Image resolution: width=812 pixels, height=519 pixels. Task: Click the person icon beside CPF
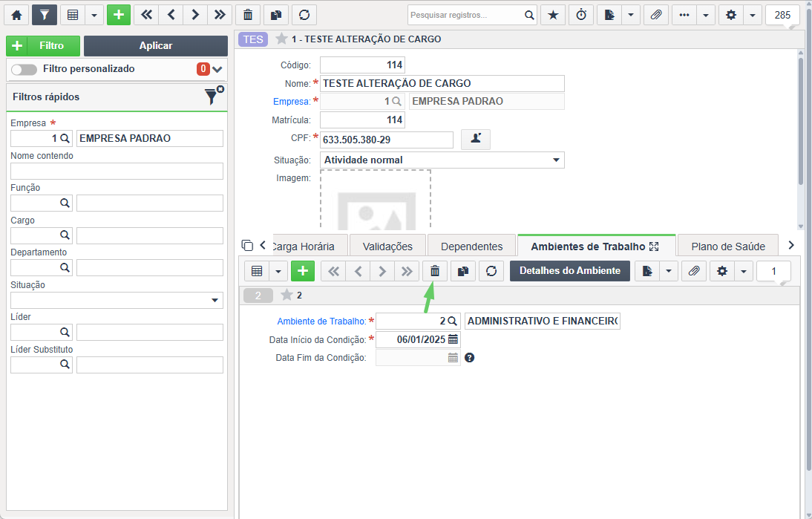(475, 139)
